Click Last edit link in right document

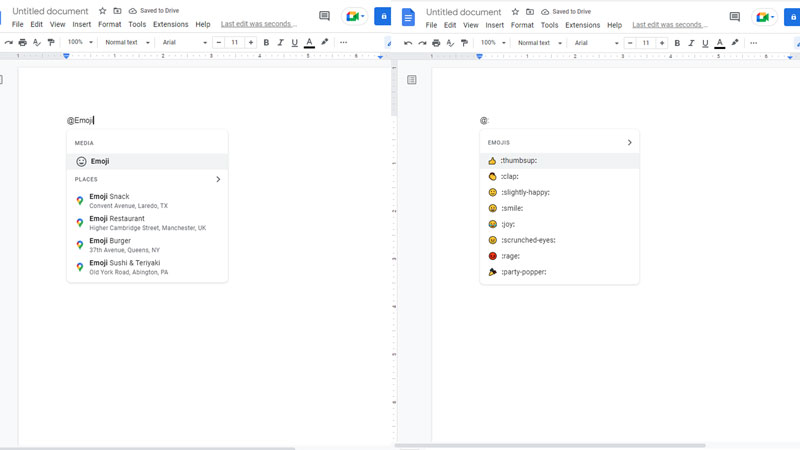[x=670, y=25]
